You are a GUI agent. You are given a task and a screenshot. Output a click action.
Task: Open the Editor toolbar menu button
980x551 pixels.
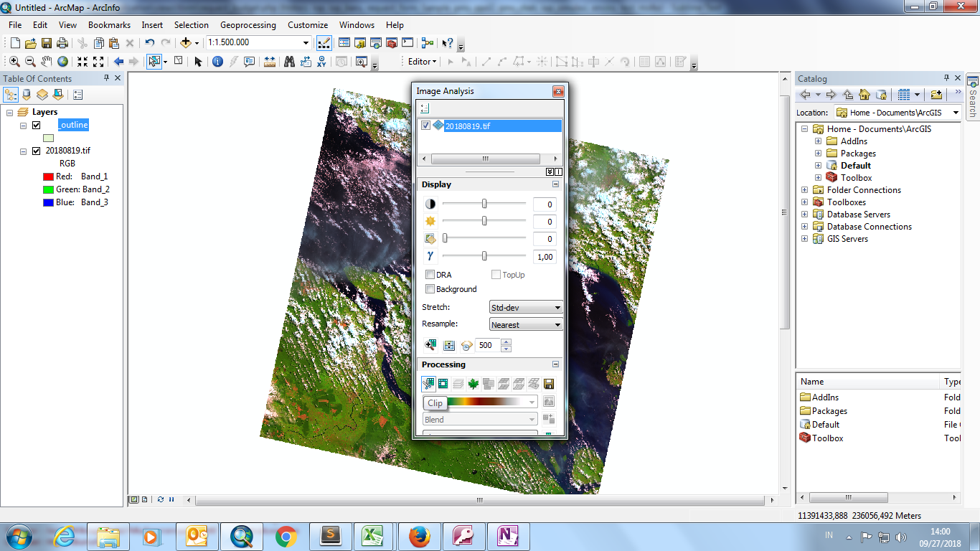pyautogui.click(x=423, y=62)
